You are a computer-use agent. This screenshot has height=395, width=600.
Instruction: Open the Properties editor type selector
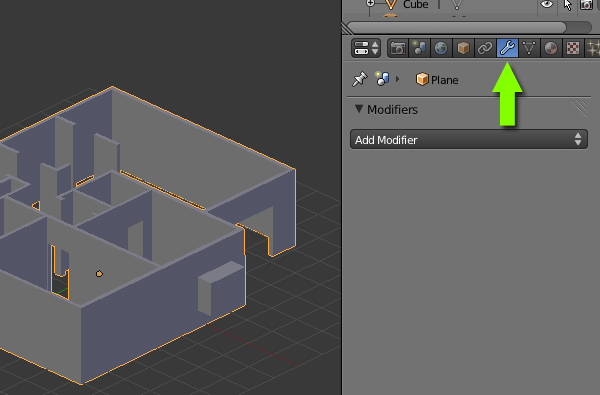click(366, 48)
